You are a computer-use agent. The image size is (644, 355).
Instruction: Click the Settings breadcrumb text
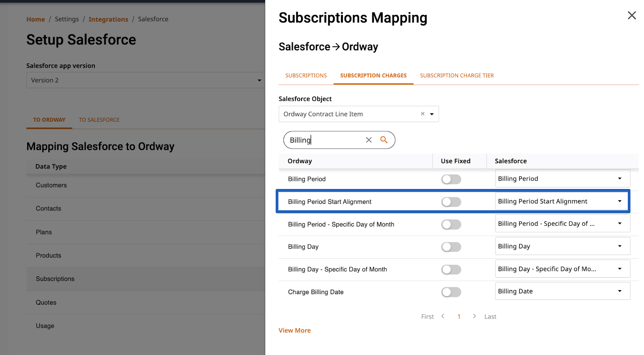click(x=67, y=19)
